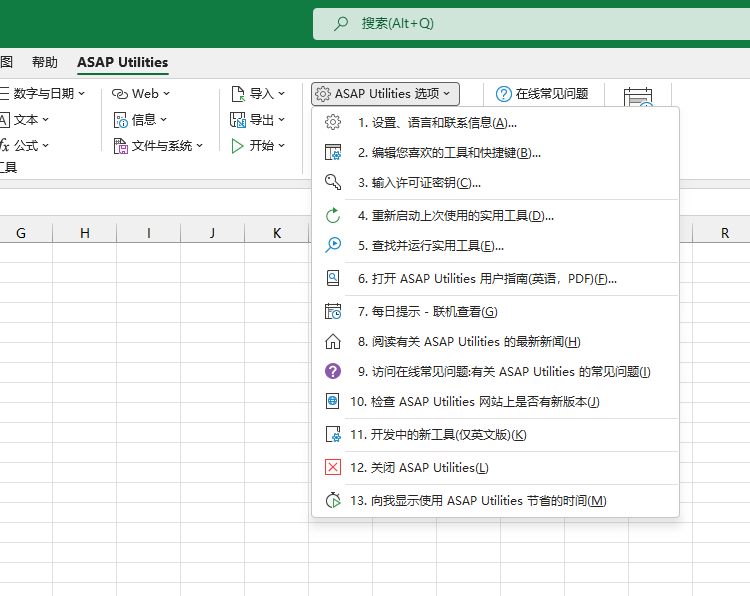Expand the 文件与系统 dropdown arrow

pyautogui.click(x=199, y=145)
